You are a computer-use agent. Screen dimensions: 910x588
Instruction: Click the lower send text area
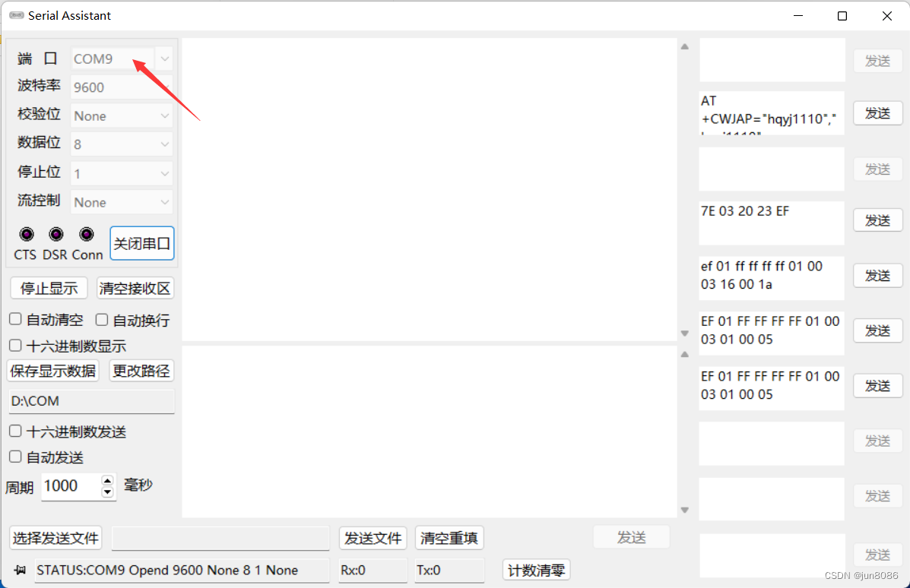tap(430, 432)
